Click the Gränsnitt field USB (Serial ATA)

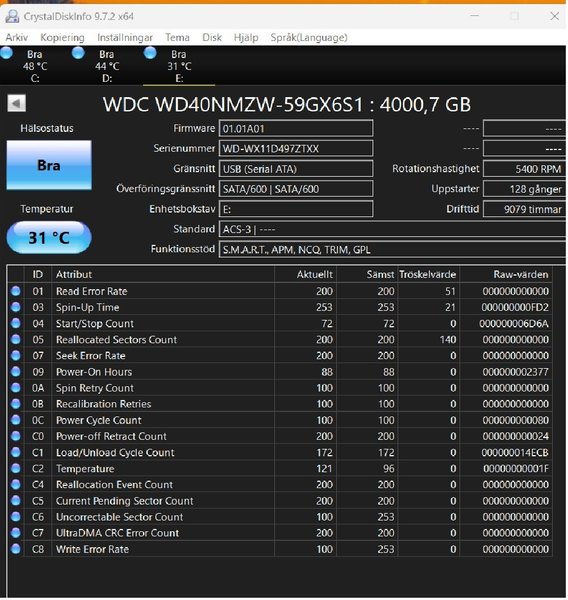(x=296, y=169)
